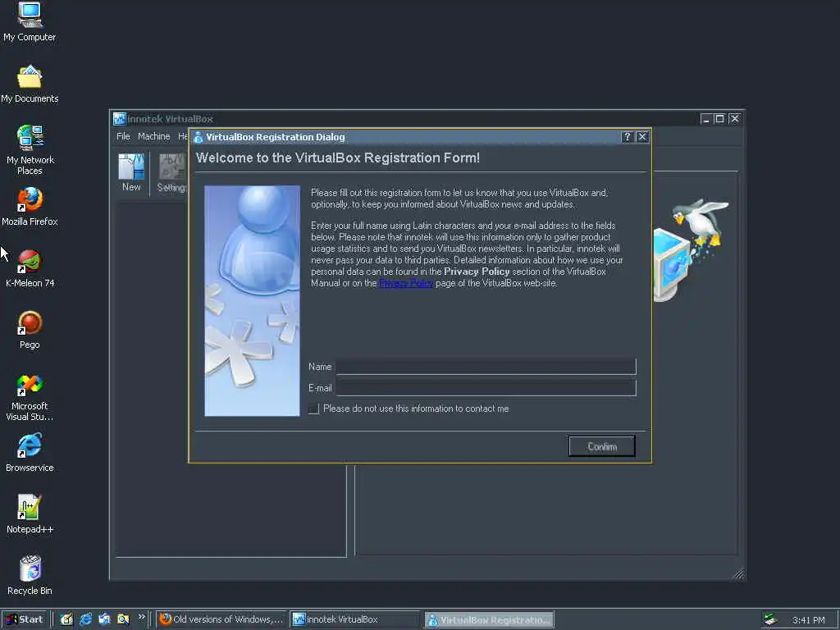Open the Machine menu in VirtualBox

click(153, 137)
